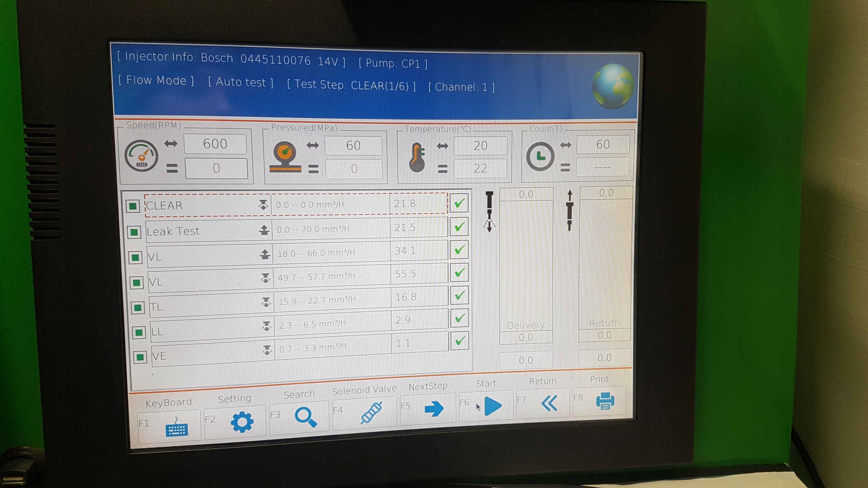
Task: Click the Return level bar gauge
Action: tap(606, 264)
